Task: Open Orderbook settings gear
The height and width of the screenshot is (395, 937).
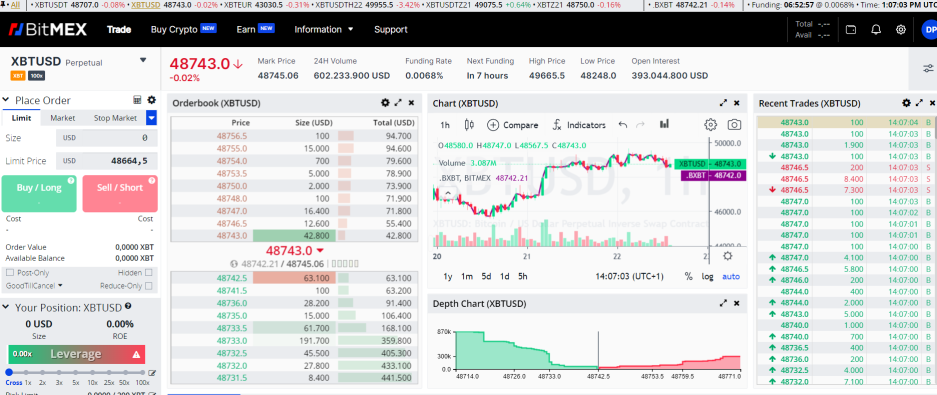Action: point(385,103)
